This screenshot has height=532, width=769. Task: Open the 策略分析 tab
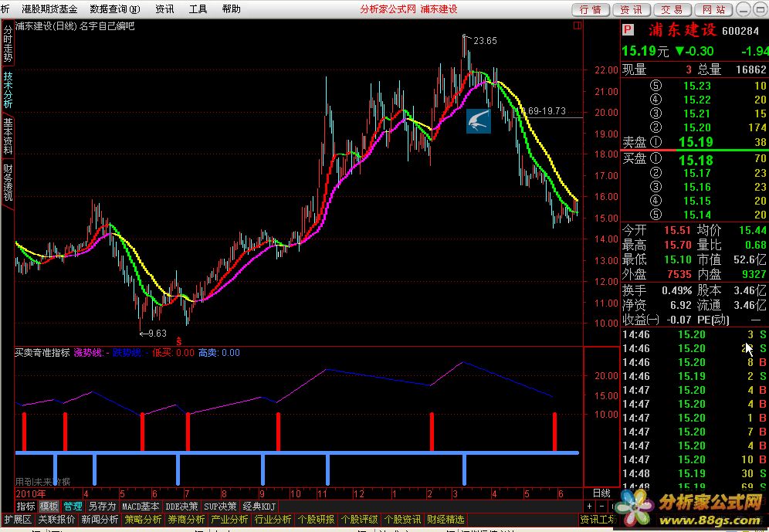[143, 519]
